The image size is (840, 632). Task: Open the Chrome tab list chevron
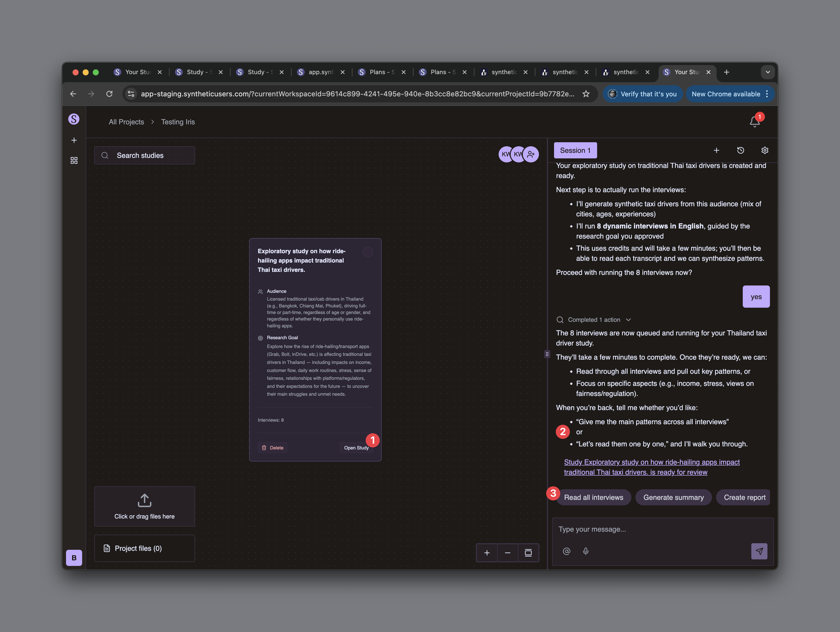[x=767, y=72]
